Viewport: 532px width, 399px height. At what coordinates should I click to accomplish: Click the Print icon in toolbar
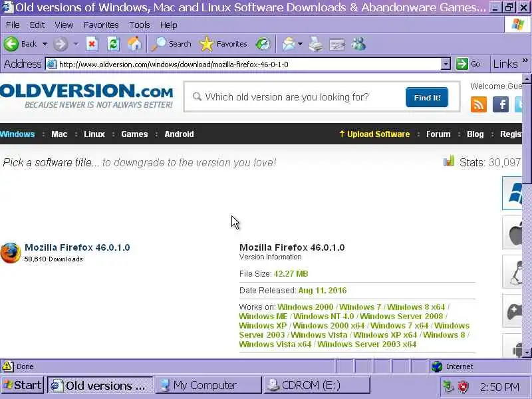coord(315,44)
